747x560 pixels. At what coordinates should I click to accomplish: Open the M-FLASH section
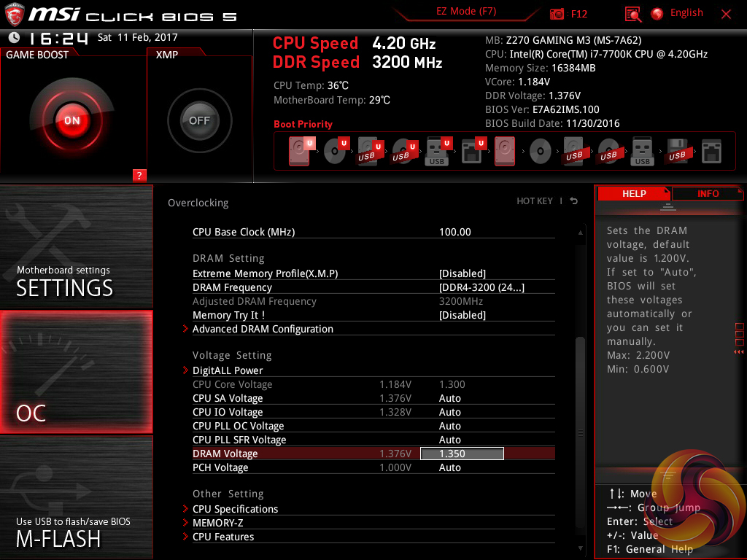coord(76,497)
